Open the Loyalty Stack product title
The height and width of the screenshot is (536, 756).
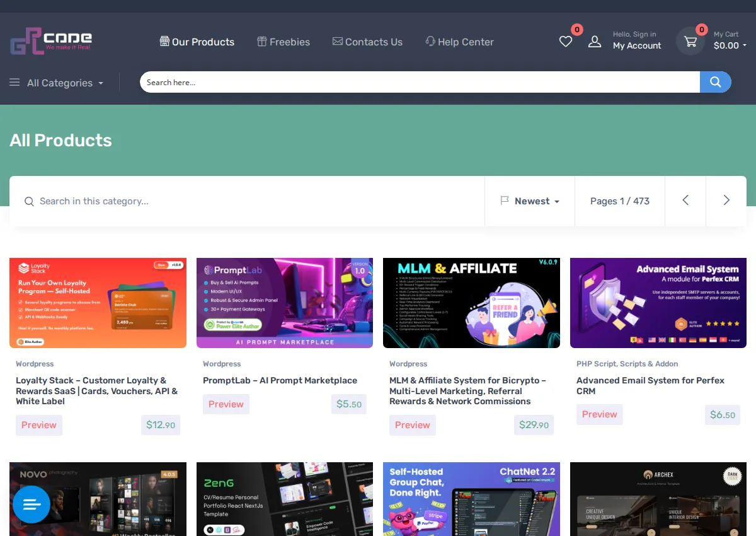click(x=97, y=390)
